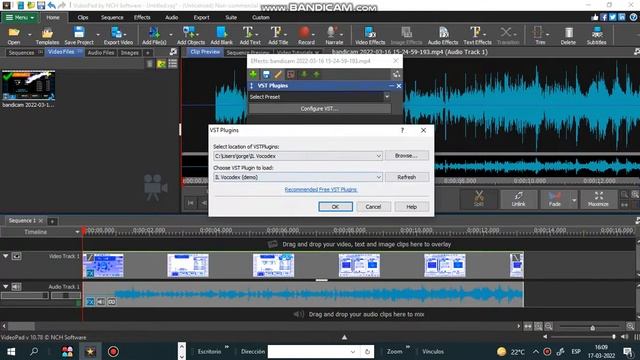Click the pencil edit icon in the Effects panel

click(278, 74)
